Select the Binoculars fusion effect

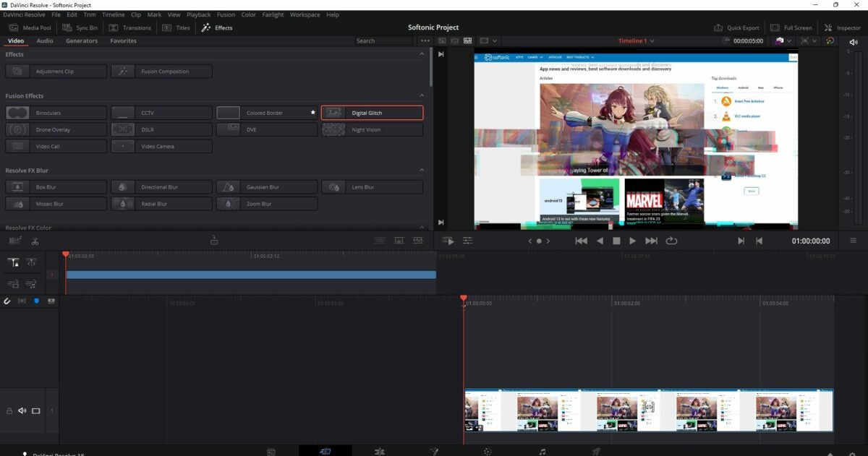pyautogui.click(x=56, y=113)
